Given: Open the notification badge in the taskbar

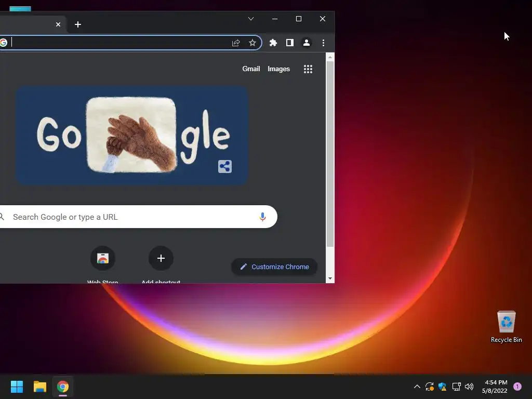Looking at the screenshot, I should (x=517, y=387).
